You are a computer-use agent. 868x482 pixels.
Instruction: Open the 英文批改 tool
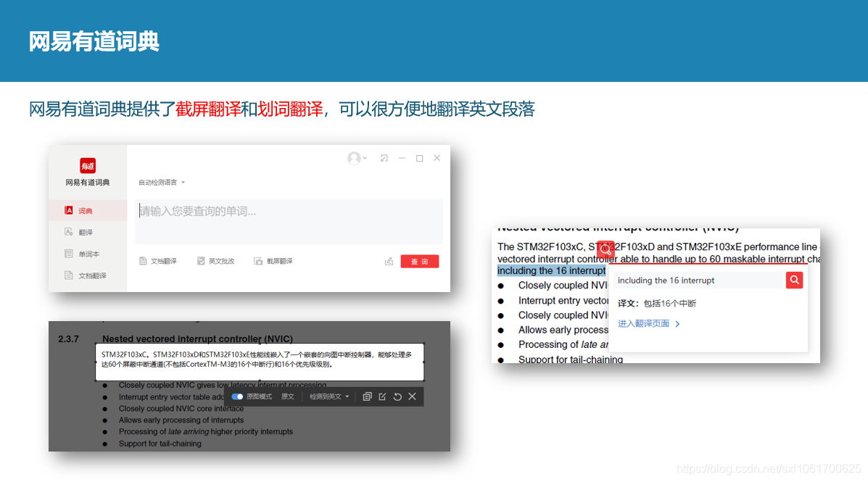point(216,261)
